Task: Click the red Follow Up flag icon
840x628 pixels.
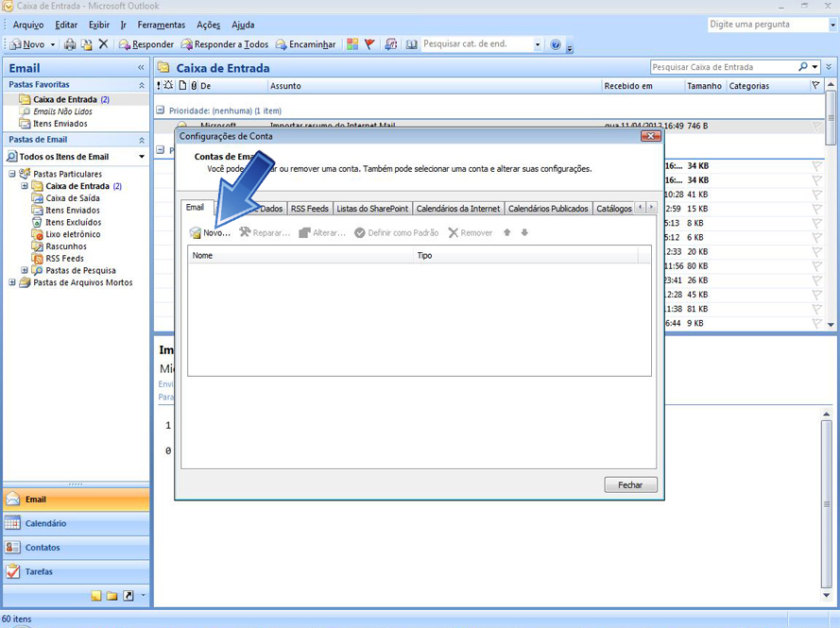Action: (369, 44)
